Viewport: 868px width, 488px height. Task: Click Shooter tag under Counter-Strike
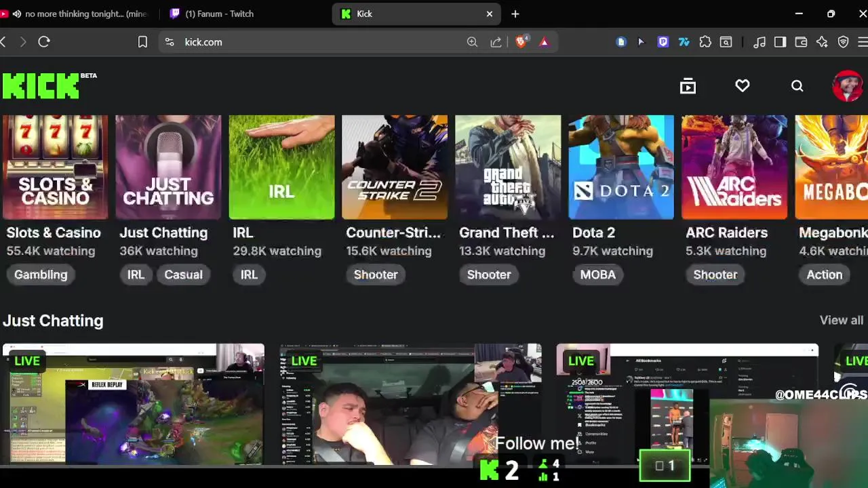coord(376,274)
